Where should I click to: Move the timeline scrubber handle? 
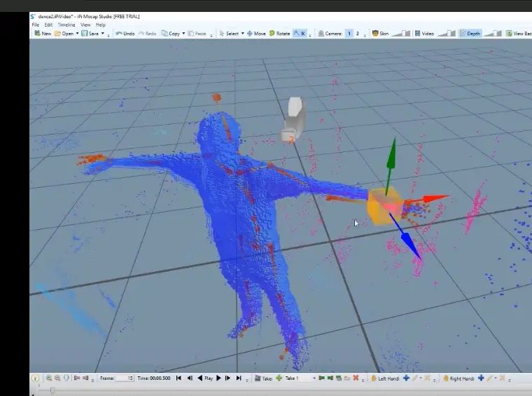point(52,390)
